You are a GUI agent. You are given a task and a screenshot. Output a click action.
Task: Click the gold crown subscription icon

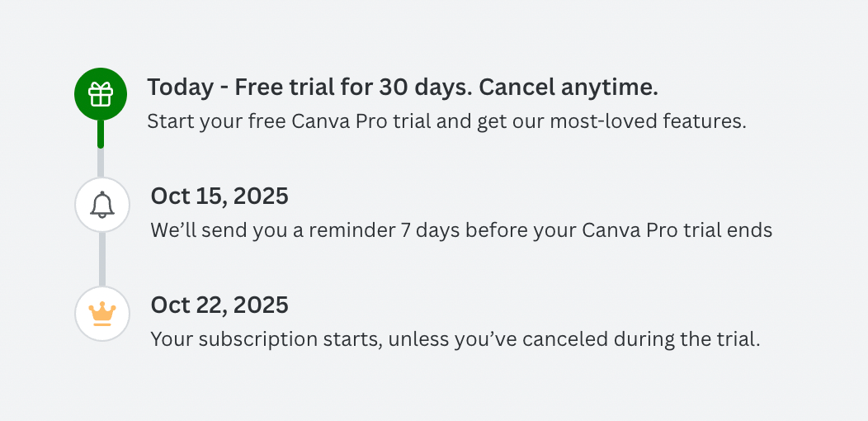pos(102,314)
